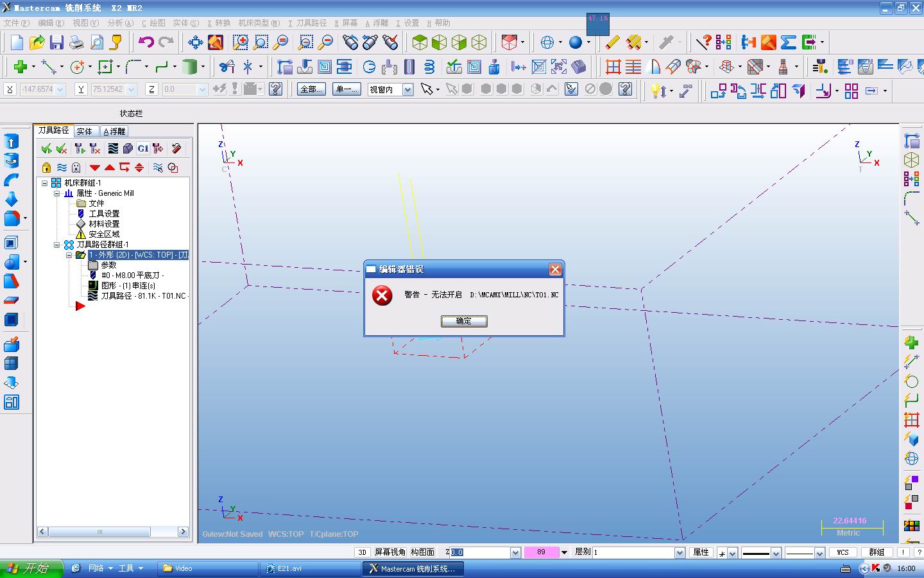Click the Verify solid block icon
This screenshot has width=924, height=578.
pyautogui.click(x=128, y=148)
